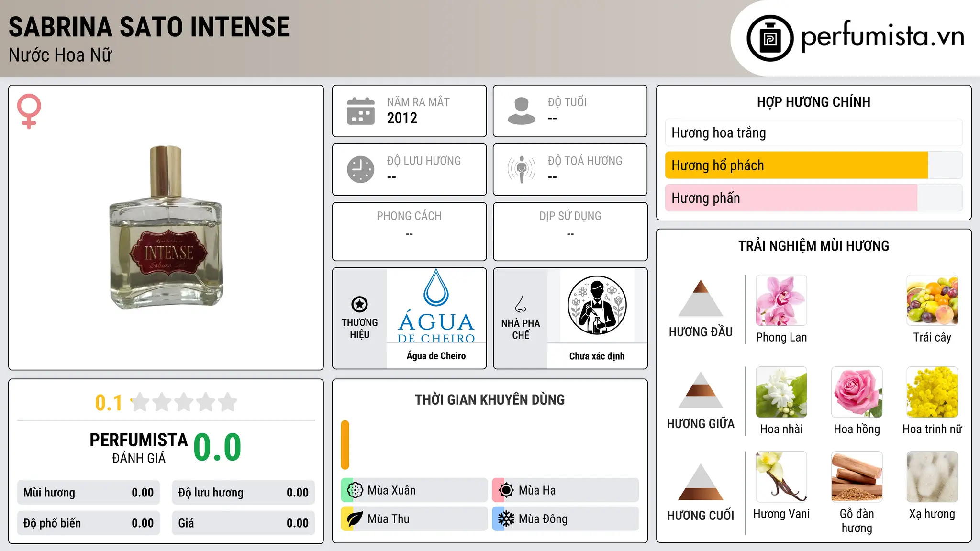Viewport: 980px width, 551px height.
Task: Click the green 0.0 Perfumista score
Action: tap(217, 447)
